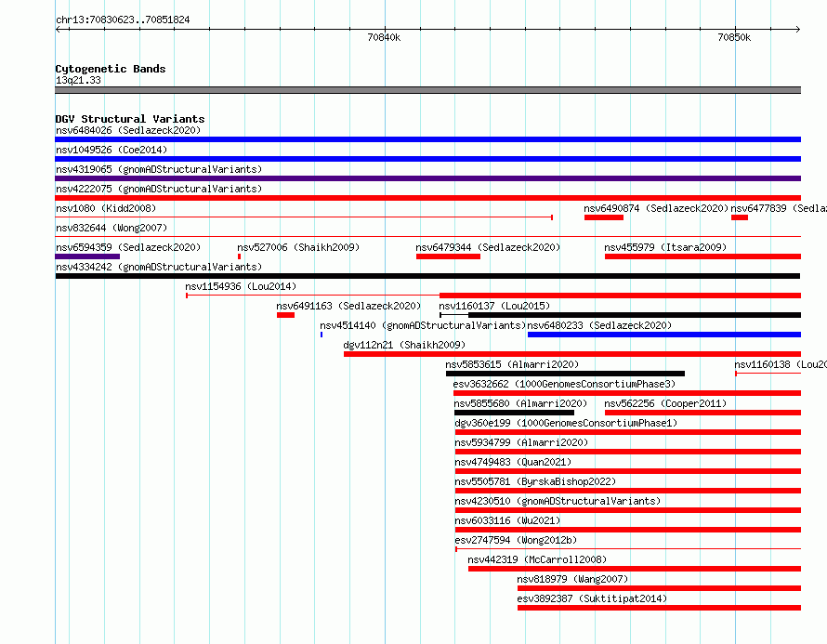Open esv3892387 (Suktitipat2014) label

[592, 598]
